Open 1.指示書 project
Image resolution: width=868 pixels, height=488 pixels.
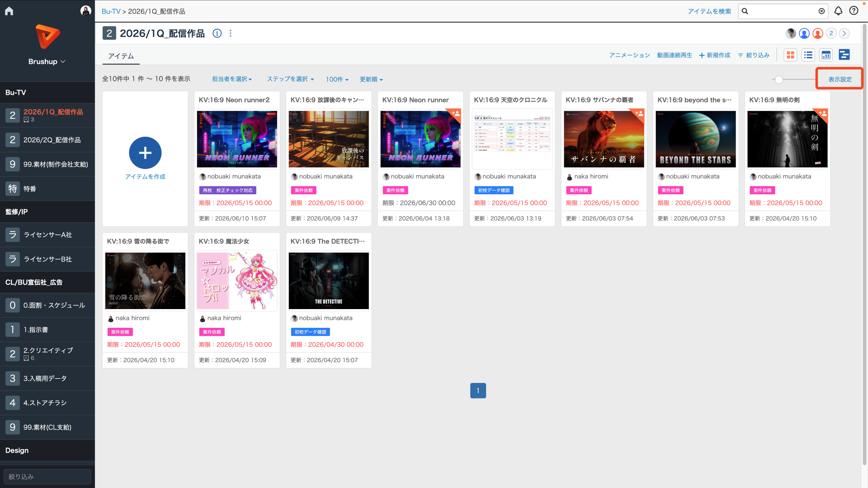coord(48,330)
